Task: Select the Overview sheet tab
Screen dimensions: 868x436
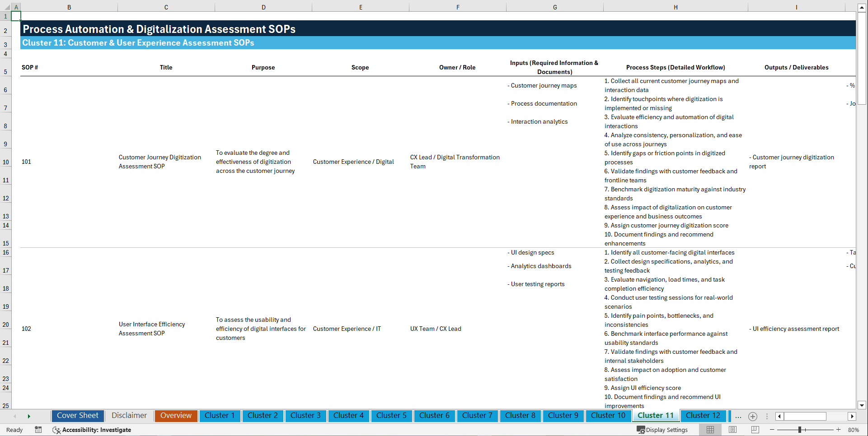Action: pyautogui.click(x=176, y=416)
